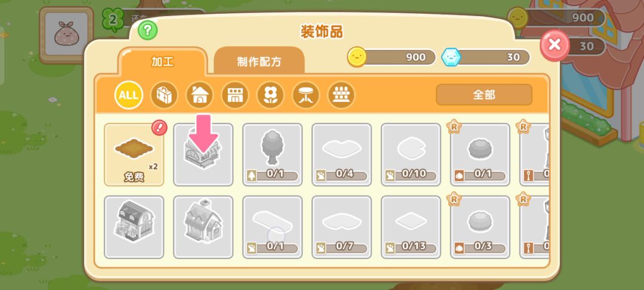Filter by the round table category icon
The height and width of the screenshot is (290, 644).
(305, 95)
